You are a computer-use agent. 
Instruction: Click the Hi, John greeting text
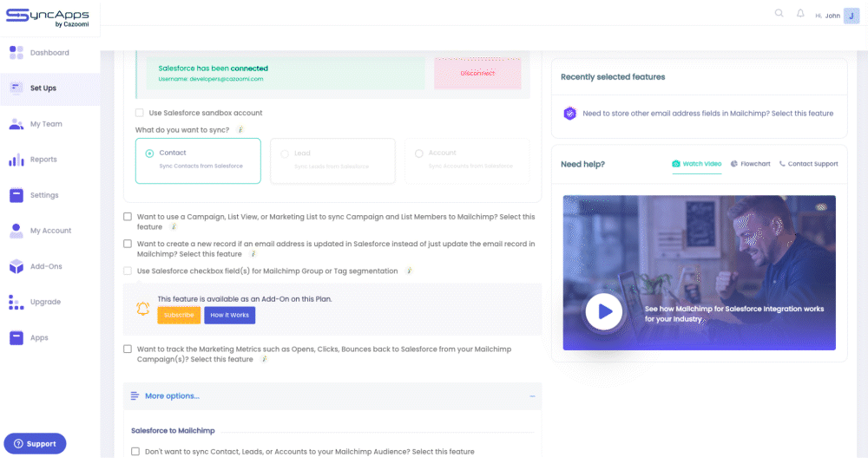pyautogui.click(x=827, y=16)
